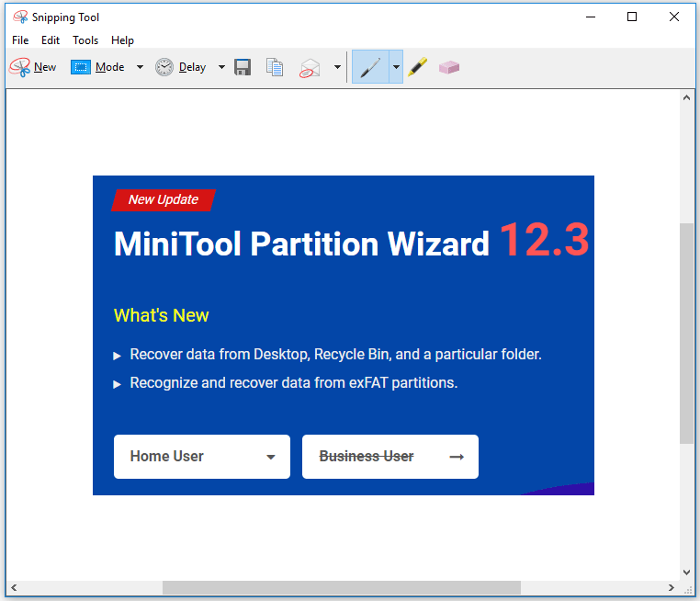Click the 12.3 version number
Image resolution: width=700 pixels, height=601 pixels.
pyautogui.click(x=544, y=240)
